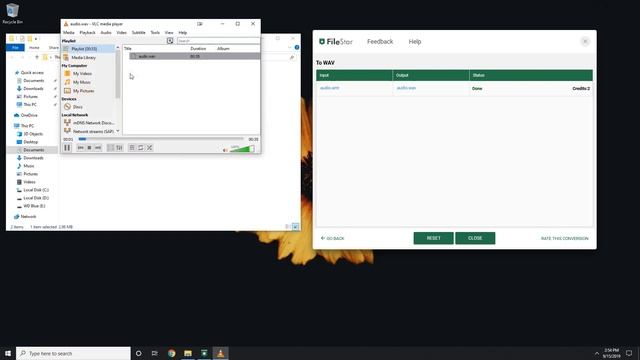
Task: Select OneDrive in Explorer navigation pane
Action: [x=29, y=116]
